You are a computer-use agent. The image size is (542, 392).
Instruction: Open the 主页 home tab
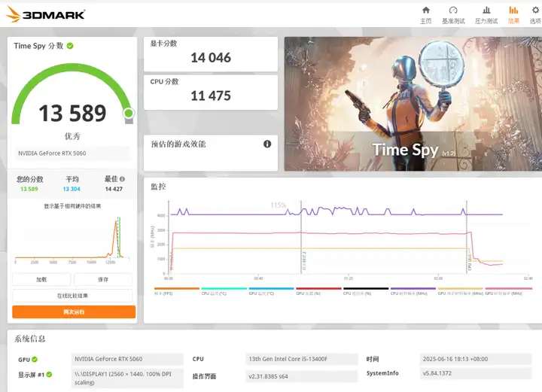click(x=426, y=15)
